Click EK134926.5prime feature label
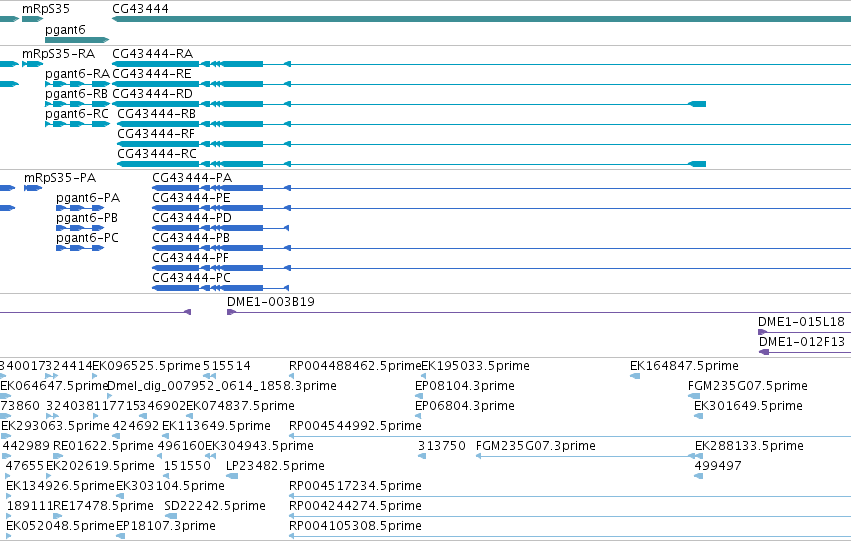The image size is (851, 541). [60, 486]
